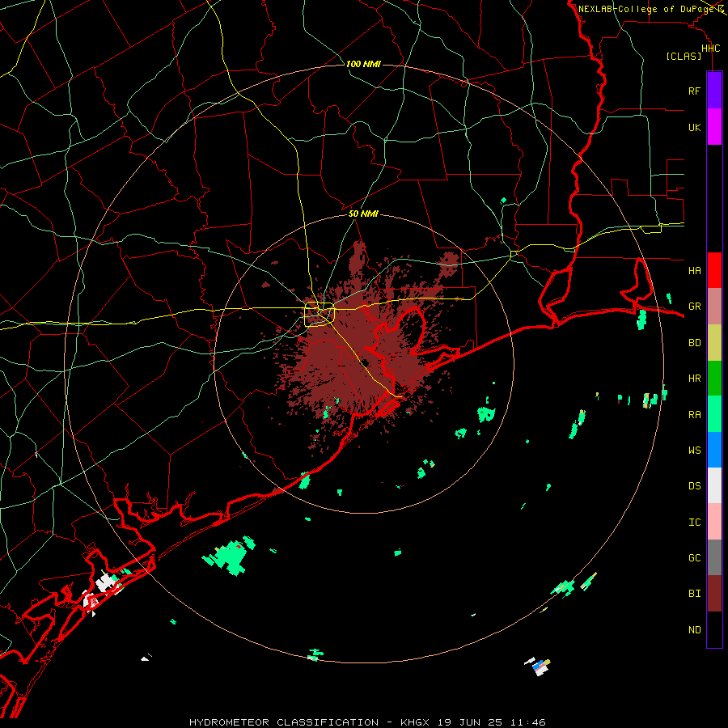Click the HA legend label
728x728 pixels.
tap(694, 270)
